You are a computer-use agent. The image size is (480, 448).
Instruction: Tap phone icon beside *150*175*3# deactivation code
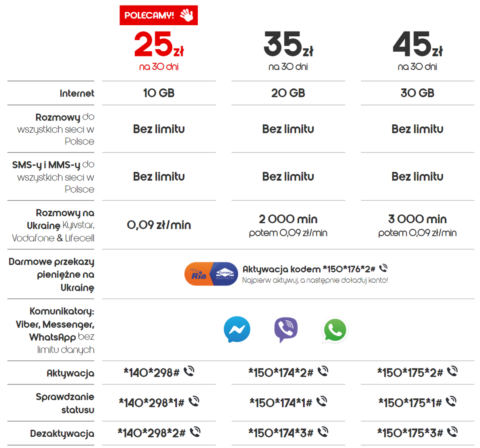[452, 432]
